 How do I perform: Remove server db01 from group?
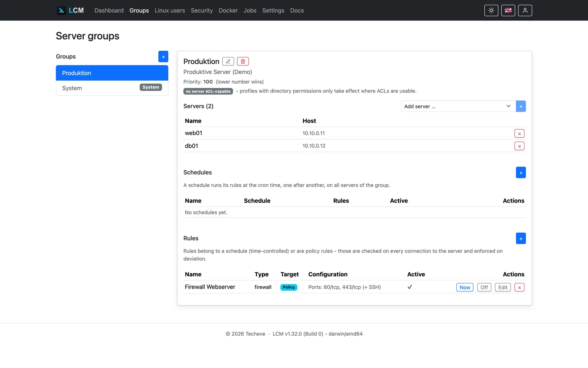point(519,146)
